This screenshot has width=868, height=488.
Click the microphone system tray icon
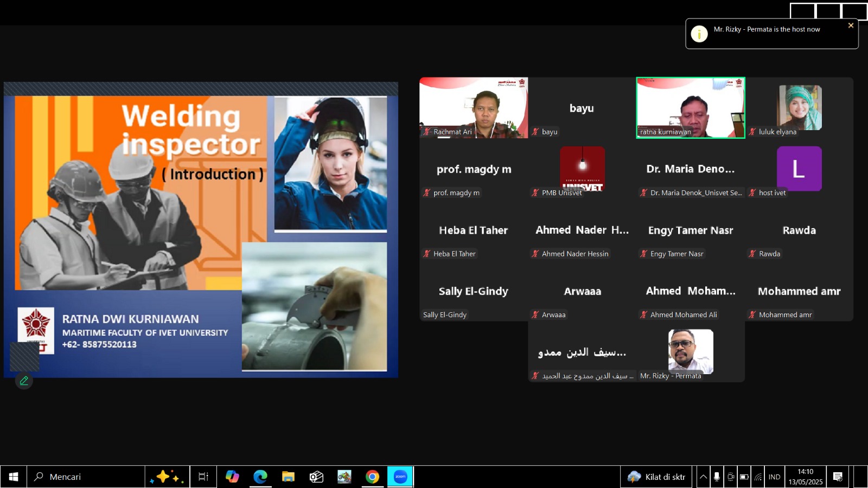point(717,477)
